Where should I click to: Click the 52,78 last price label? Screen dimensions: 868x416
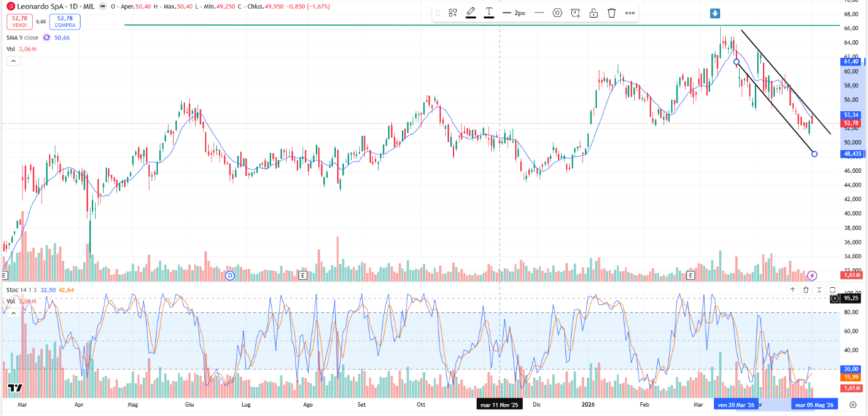[851, 123]
